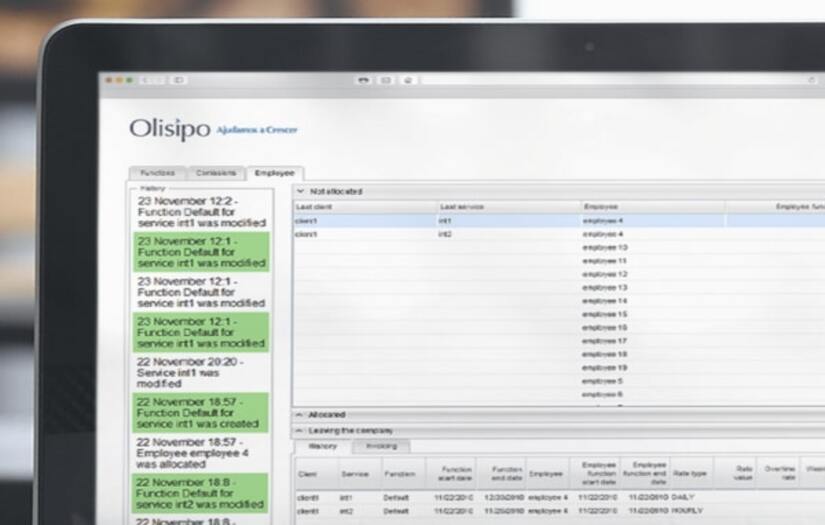Switch to the Invoicing tab
Screen dimensions: 825x525
click(381, 446)
